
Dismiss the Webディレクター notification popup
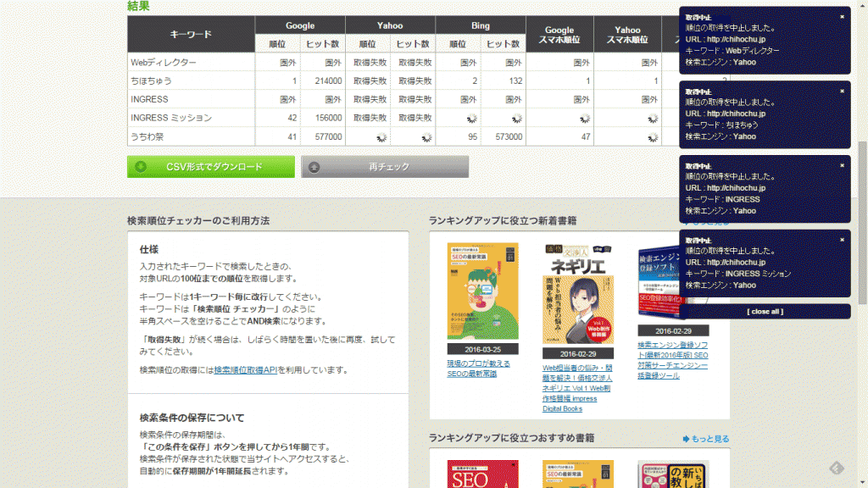841,15
